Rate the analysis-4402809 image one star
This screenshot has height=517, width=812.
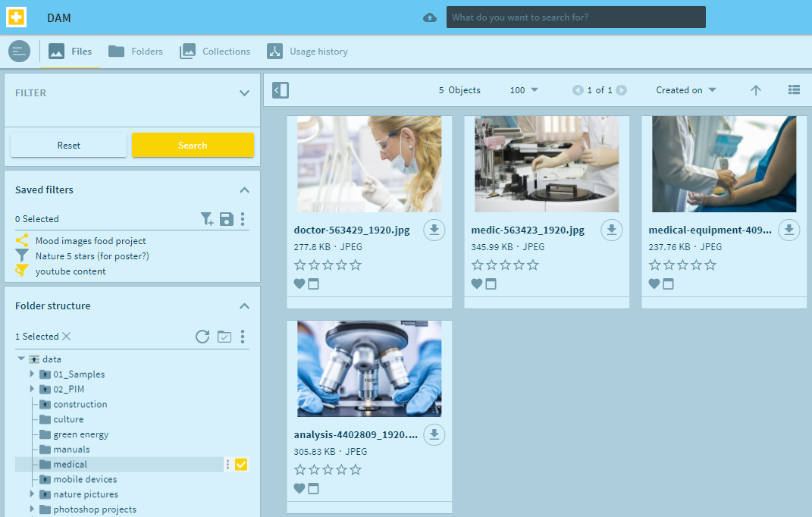point(299,470)
